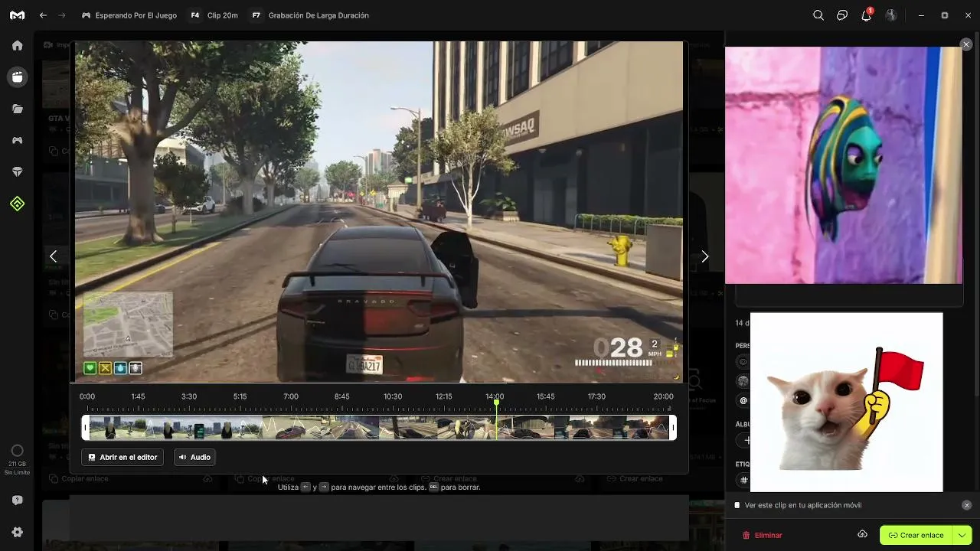Click the left trim handle of the filmstrip
The image size is (980, 551).
(86, 427)
